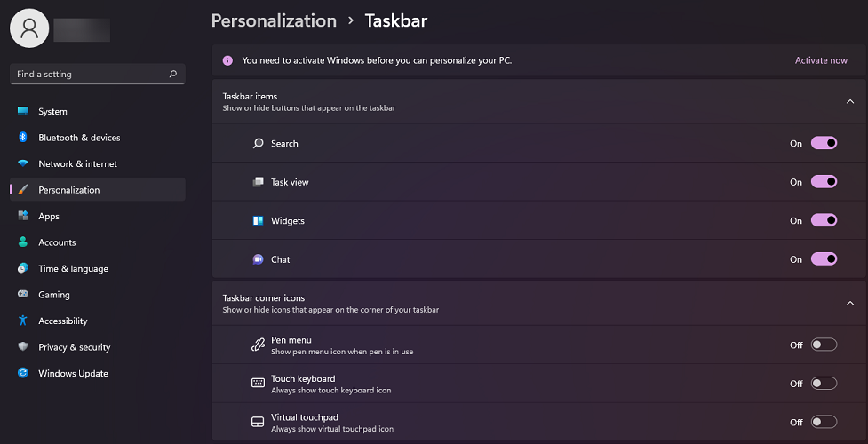Collapse the Taskbar corner icons section
The height and width of the screenshot is (444, 868).
[x=849, y=303]
